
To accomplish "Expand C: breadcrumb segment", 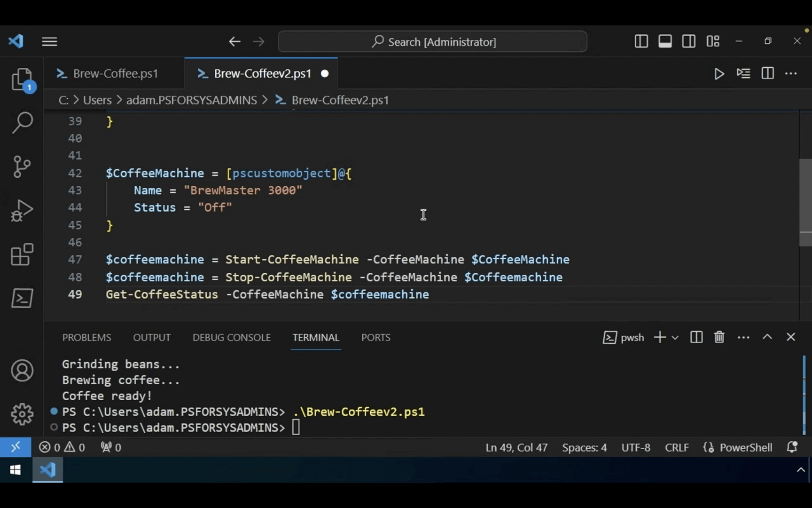I will (63, 100).
